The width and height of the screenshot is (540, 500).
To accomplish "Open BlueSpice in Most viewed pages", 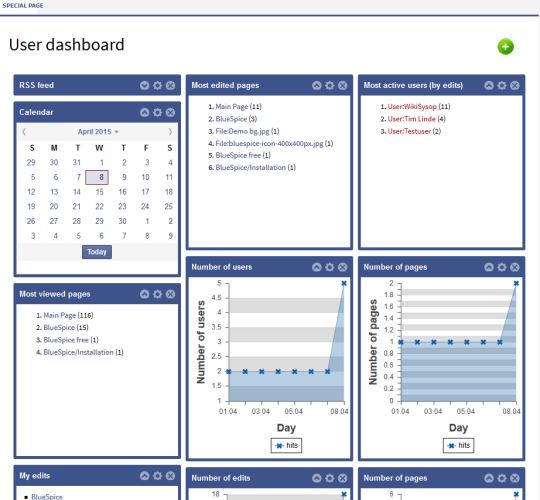I will 59,328.
